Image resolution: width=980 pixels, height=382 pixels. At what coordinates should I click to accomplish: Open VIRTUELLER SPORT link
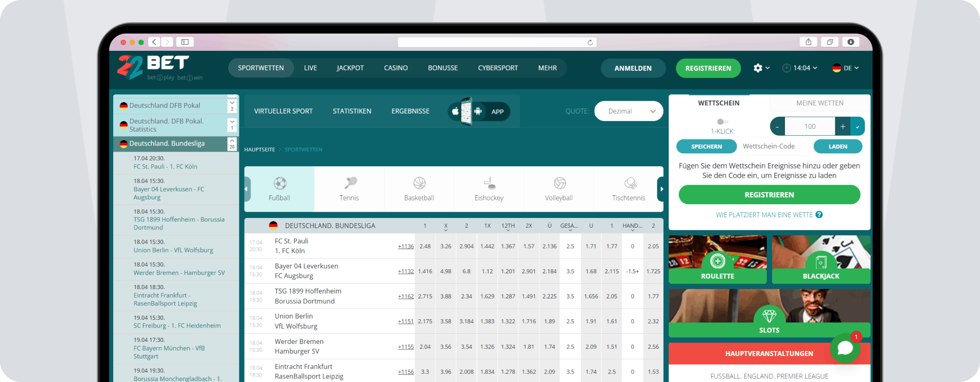283,111
